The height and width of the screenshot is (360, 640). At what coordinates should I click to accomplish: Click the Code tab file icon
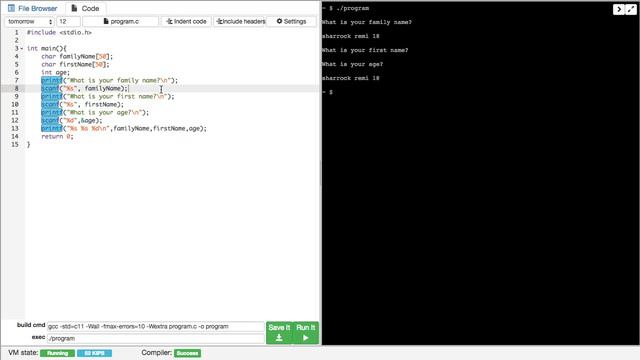point(74,8)
